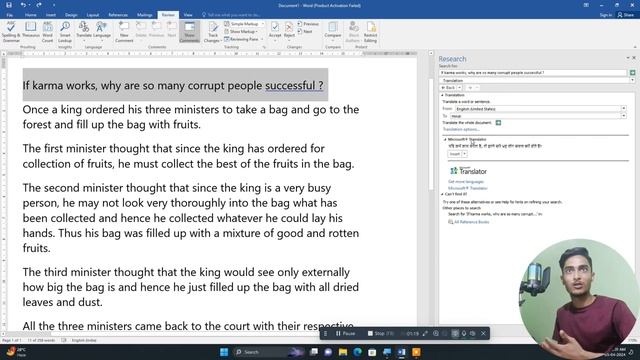Go to Previous change
The height and width of the screenshot is (360, 640).
tap(308, 24)
